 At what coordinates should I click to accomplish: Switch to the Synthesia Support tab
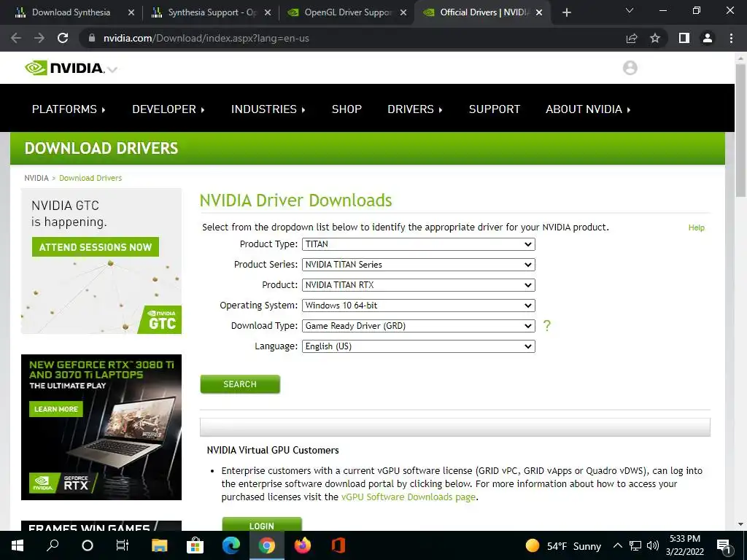click(212, 12)
